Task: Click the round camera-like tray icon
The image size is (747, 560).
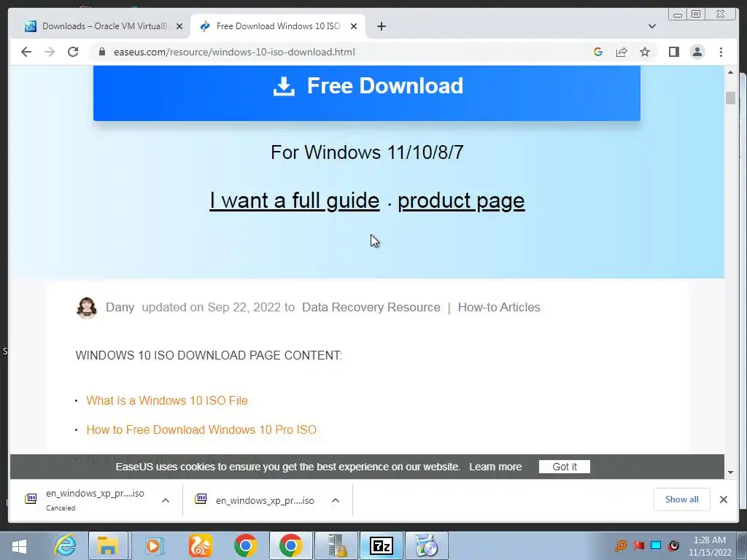Action: click(673, 545)
